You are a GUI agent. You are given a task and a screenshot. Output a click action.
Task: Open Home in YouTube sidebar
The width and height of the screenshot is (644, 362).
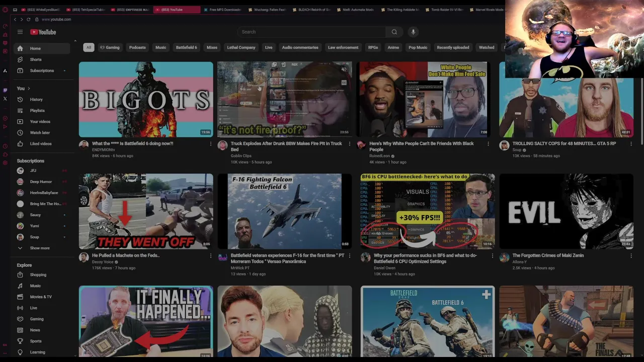tap(43, 48)
